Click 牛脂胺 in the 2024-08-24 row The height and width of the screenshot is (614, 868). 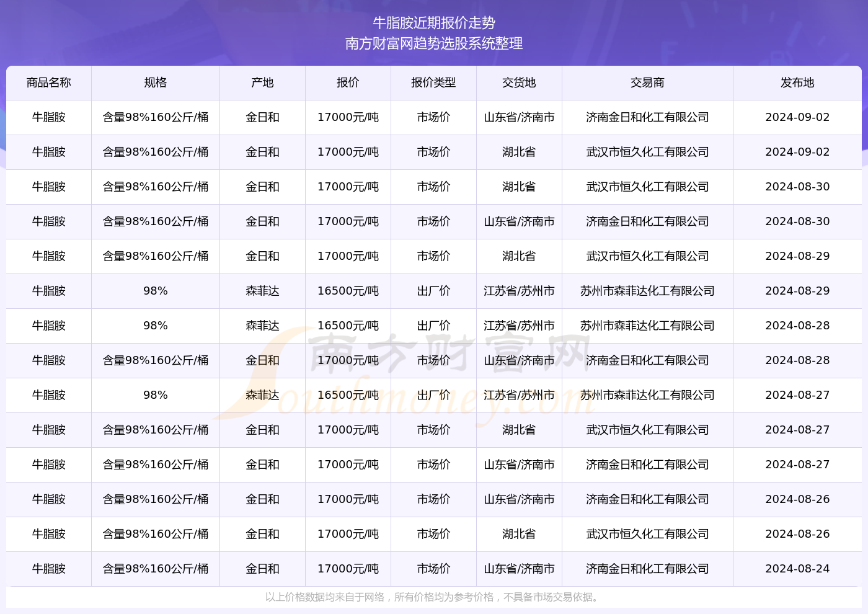coord(49,569)
